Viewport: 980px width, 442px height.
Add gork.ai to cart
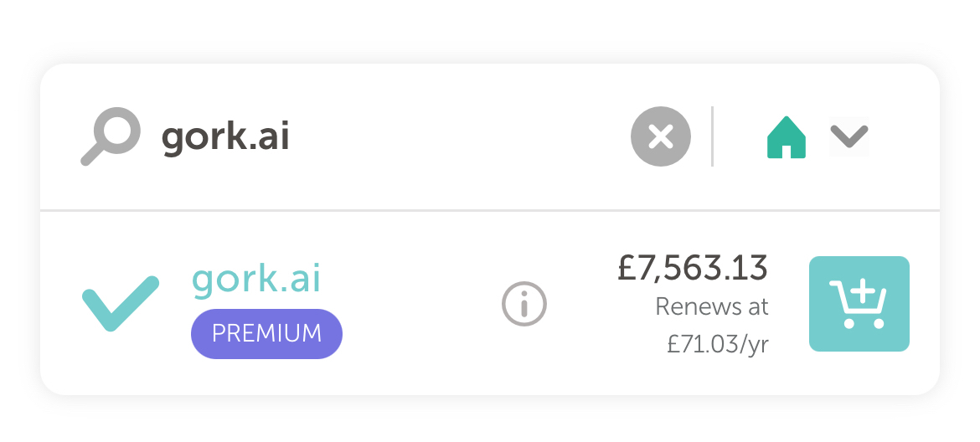click(859, 303)
